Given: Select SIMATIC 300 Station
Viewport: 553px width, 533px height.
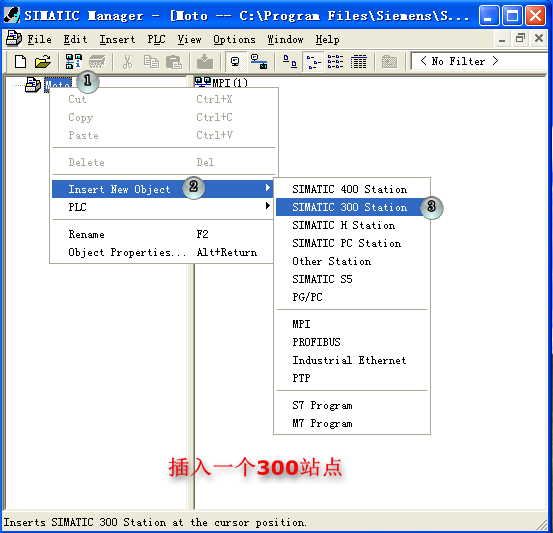Looking at the screenshot, I should [352, 207].
